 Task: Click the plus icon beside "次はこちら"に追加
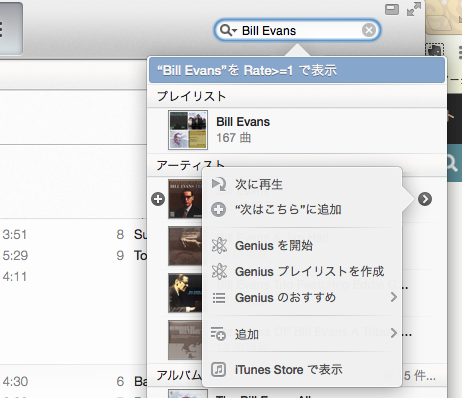[x=218, y=210]
